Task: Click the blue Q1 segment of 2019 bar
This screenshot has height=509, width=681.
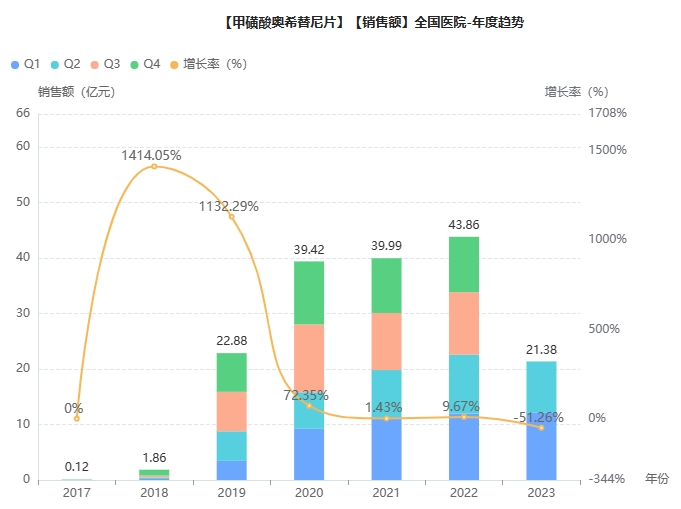Action: point(231,470)
